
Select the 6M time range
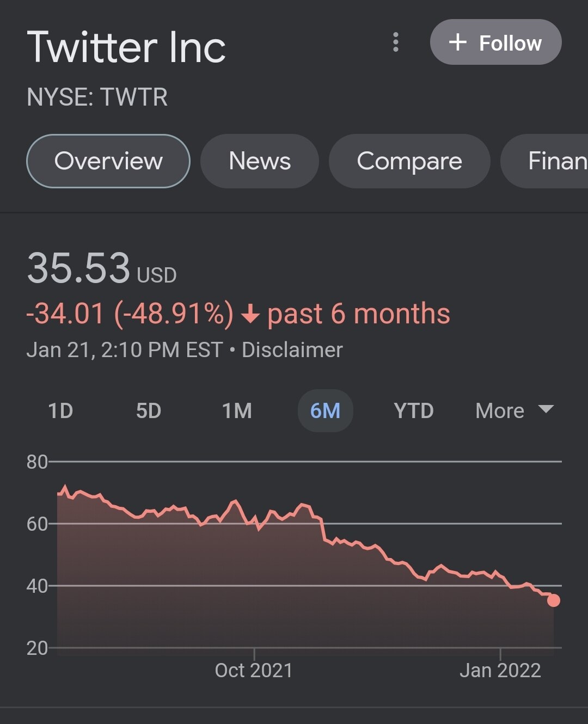tap(325, 410)
